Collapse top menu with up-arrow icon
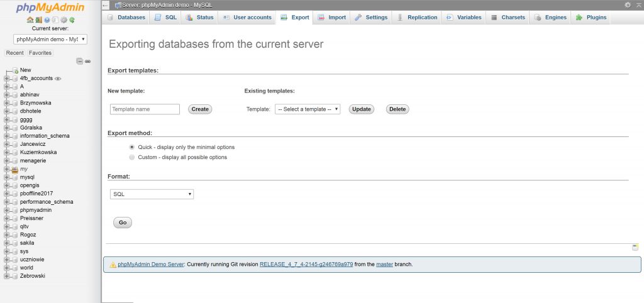The image size is (644, 303). (638, 5)
